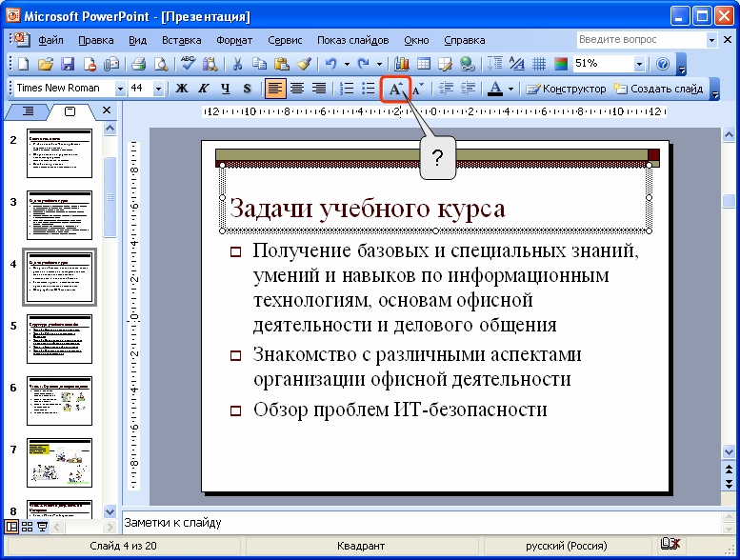Screen dimensions: 740x560
Task: Open Microsoft PowerPoint Help question icon
Action: 663,63
